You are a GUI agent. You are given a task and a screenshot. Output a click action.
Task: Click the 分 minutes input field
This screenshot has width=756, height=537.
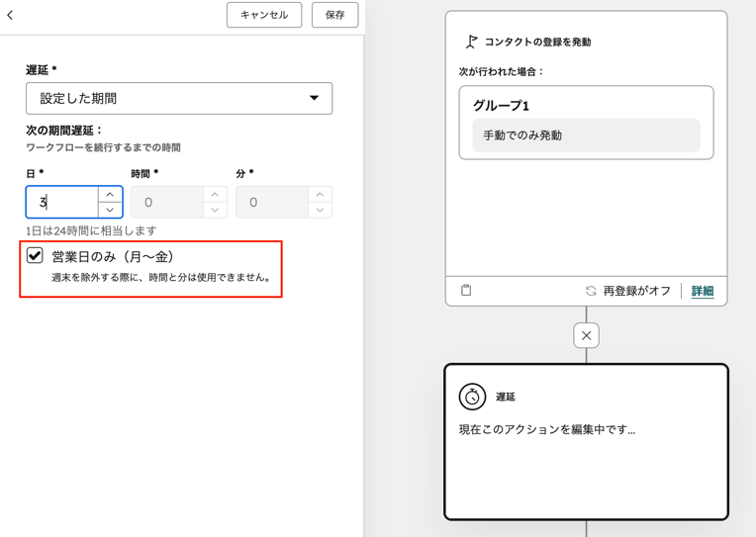coord(272,202)
